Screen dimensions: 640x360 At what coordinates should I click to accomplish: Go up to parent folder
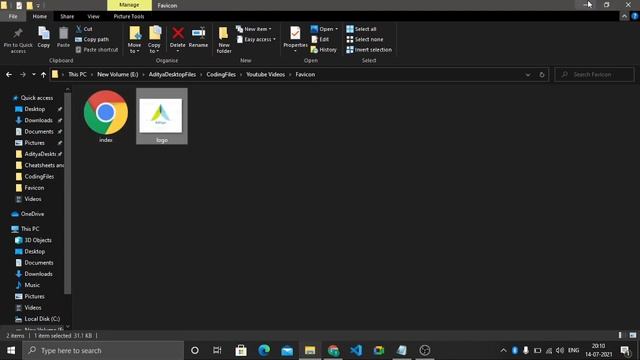pos(43,75)
